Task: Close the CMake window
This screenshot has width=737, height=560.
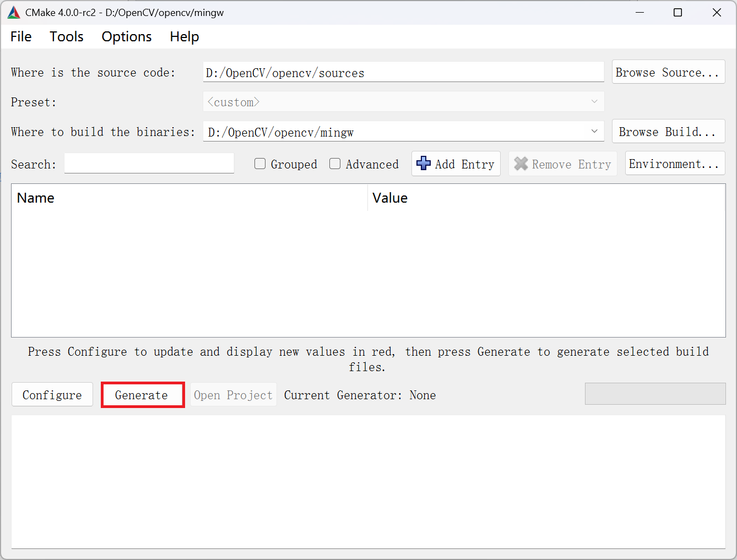Action: coord(717,12)
